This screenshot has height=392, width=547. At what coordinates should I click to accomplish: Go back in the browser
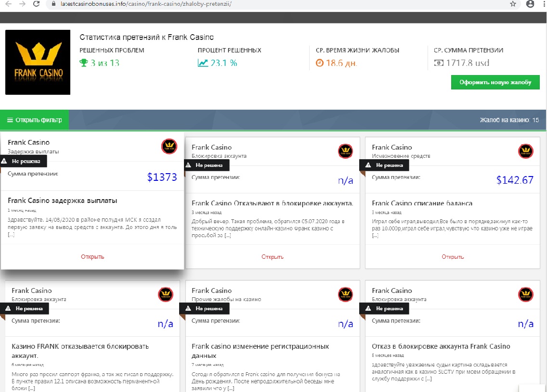[x=8, y=4]
